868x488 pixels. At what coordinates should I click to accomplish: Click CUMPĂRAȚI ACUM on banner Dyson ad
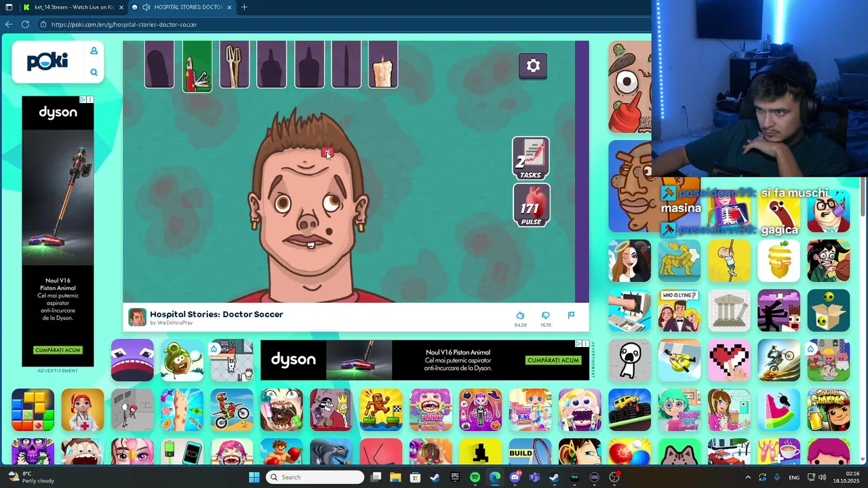click(x=553, y=361)
